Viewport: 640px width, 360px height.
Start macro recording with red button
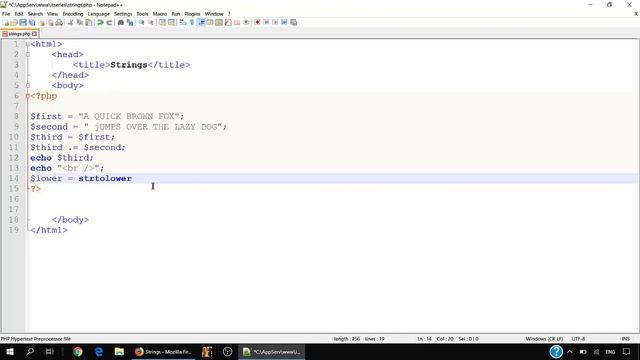pyautogui.click(x=257, y=22)
